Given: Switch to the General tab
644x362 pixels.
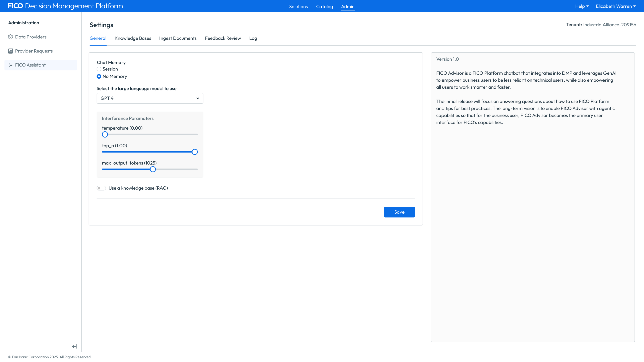Looking at the screenshot, I should pyautogui.click(x=98, y=38).
